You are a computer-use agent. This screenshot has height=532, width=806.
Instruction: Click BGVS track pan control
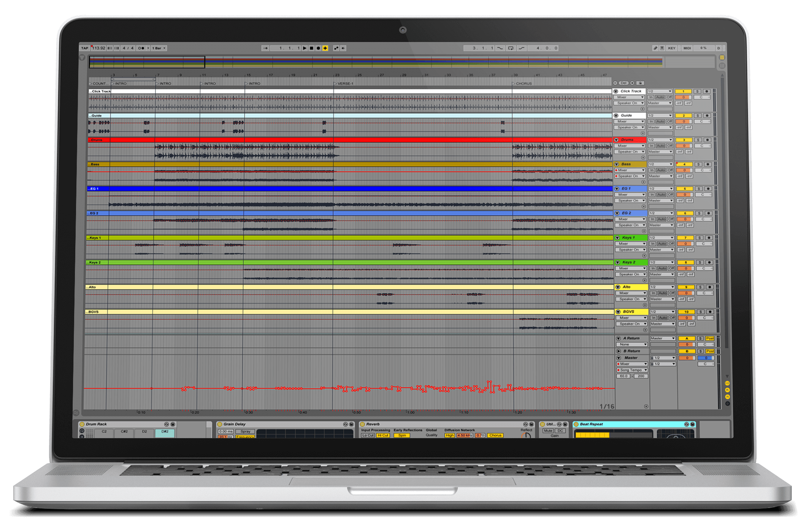click(705, 318)
